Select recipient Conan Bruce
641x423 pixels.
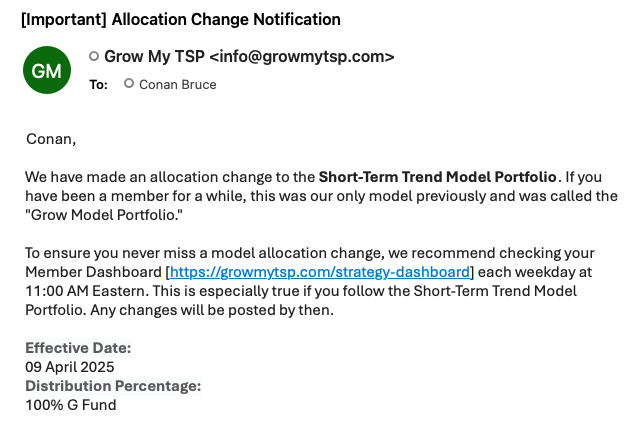[178, 85]
